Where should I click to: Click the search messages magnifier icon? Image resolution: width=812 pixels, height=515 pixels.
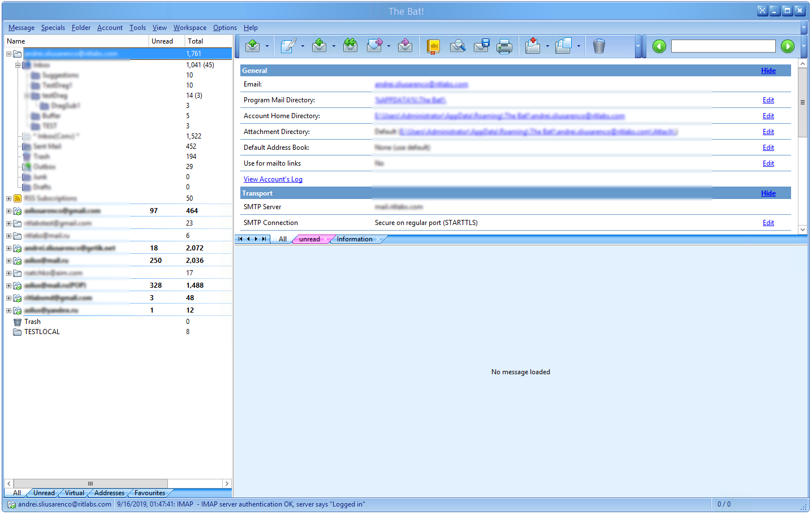457,46
